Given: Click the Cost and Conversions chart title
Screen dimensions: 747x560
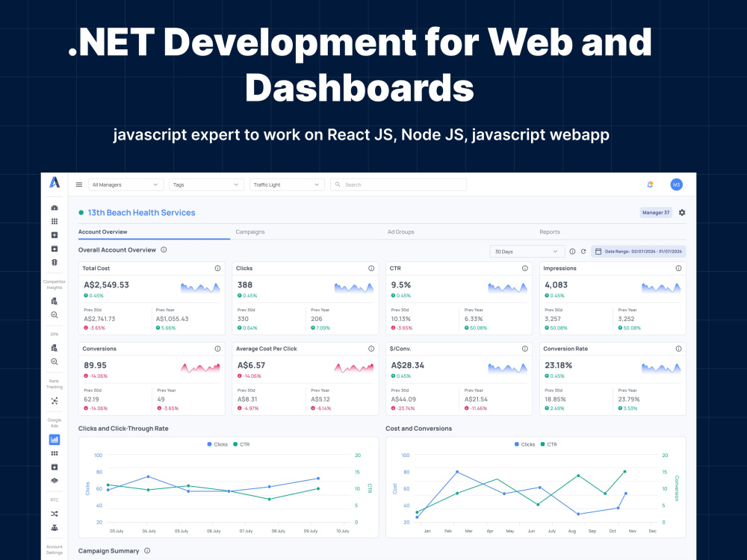Looking at the screenshot, I should point(419,429).
